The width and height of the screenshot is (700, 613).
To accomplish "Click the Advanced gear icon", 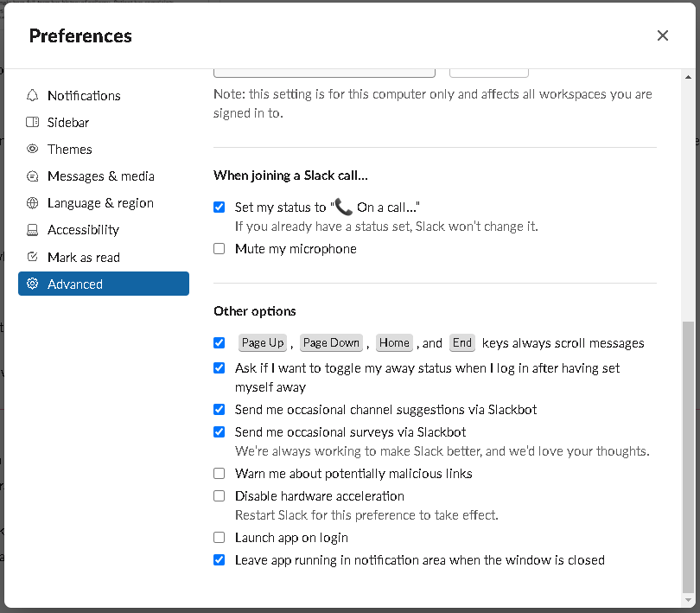I will tap(32, 284).
